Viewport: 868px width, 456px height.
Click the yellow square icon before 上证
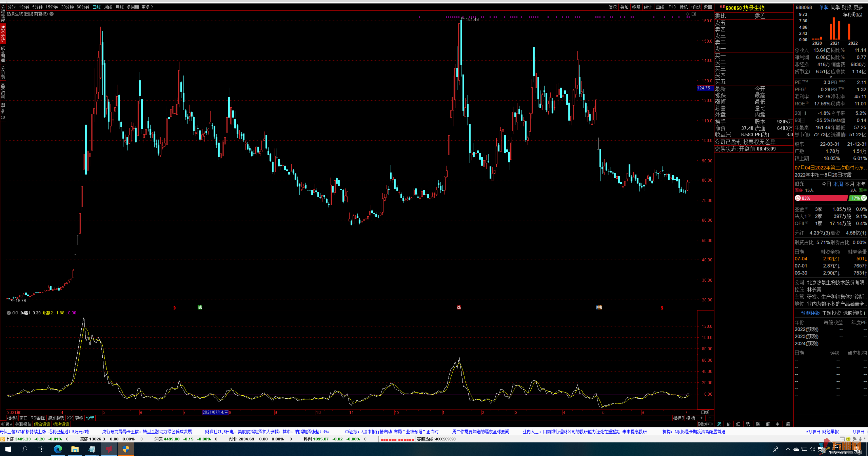tap(3, 439)
